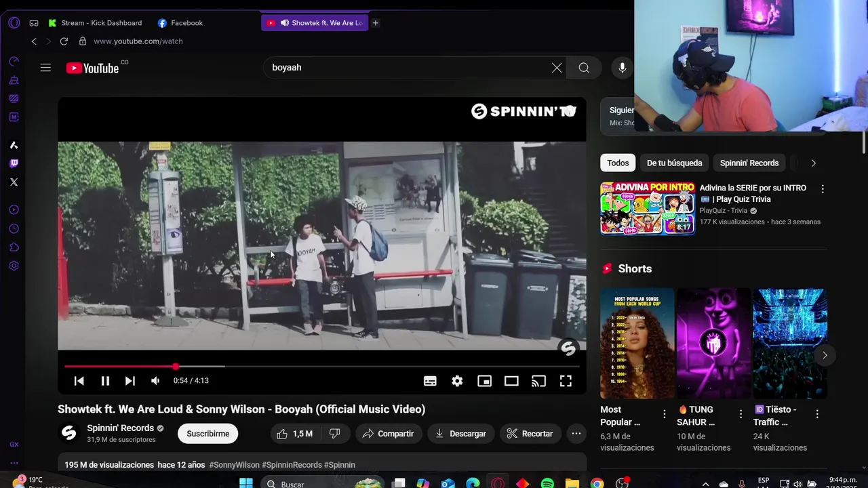The width and height of the screenshot is (868, 488).
Task: Click Compartir to share the video
Action: point(389,434)
